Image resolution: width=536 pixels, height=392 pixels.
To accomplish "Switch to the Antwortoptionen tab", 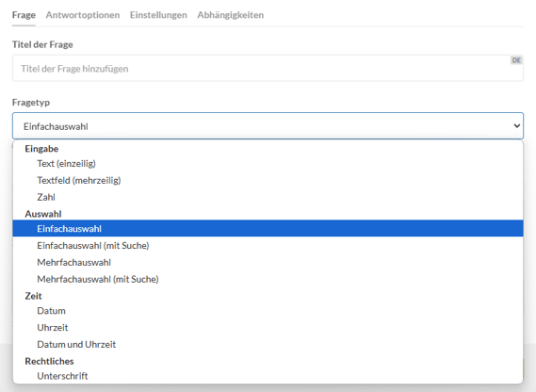I will coord(83,15).
